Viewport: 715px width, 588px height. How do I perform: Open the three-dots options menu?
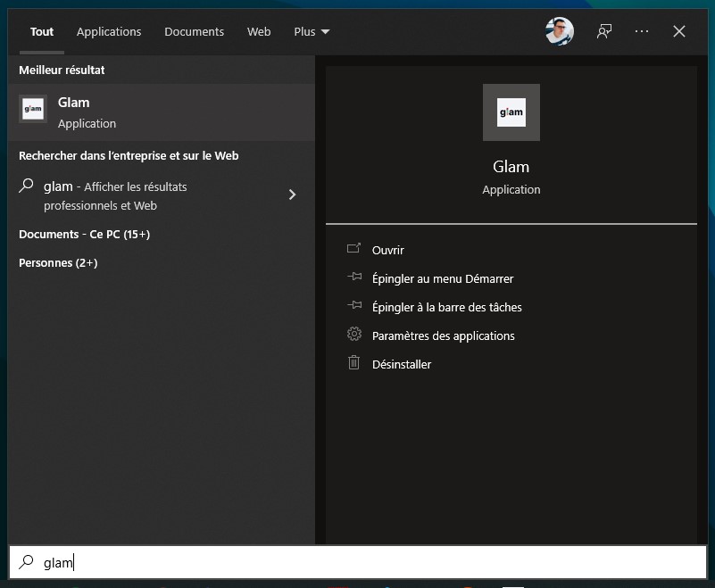tap(642, 31)
